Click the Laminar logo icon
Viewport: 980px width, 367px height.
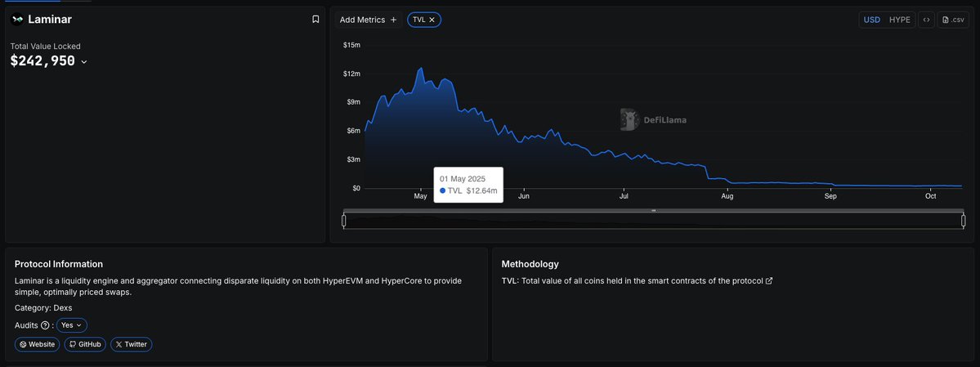coord(17,20)
